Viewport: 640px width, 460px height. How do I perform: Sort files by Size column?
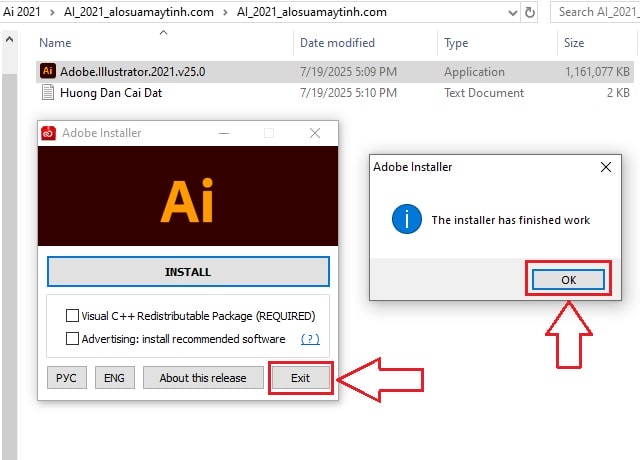pos(573,43)
